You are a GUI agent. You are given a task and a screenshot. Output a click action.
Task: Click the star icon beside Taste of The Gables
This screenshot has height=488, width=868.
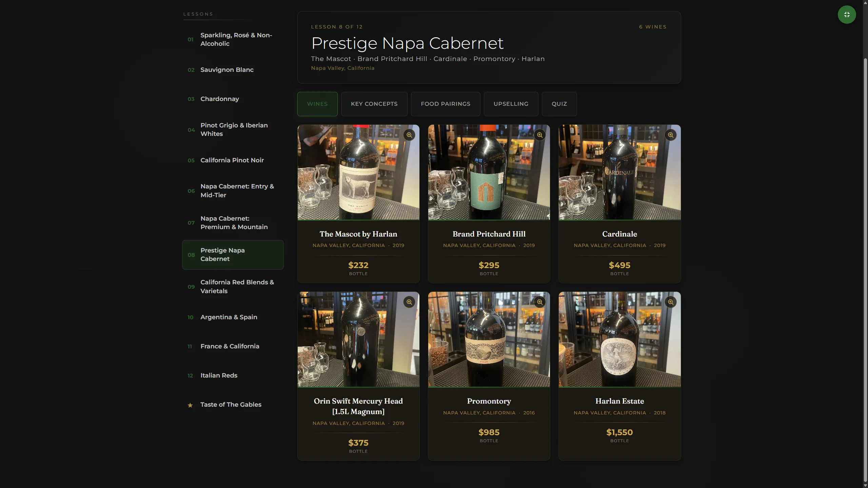190,405
